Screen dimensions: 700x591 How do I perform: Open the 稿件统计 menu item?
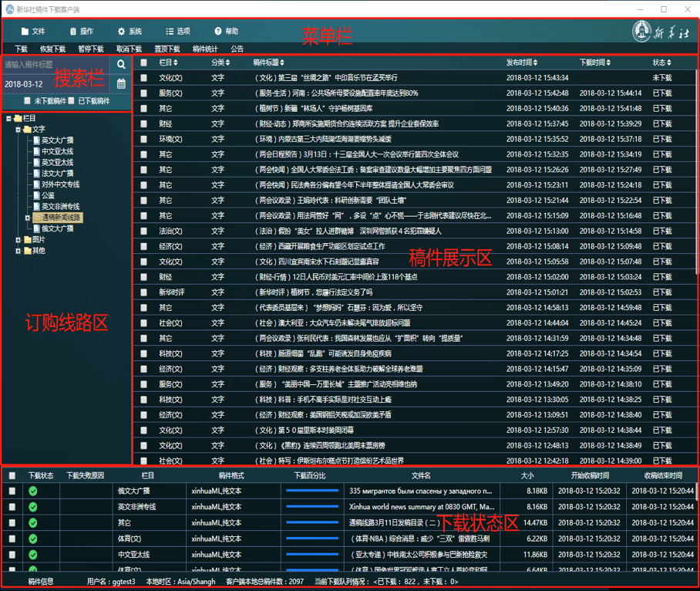pyautogui.click(x=205, y=49)
